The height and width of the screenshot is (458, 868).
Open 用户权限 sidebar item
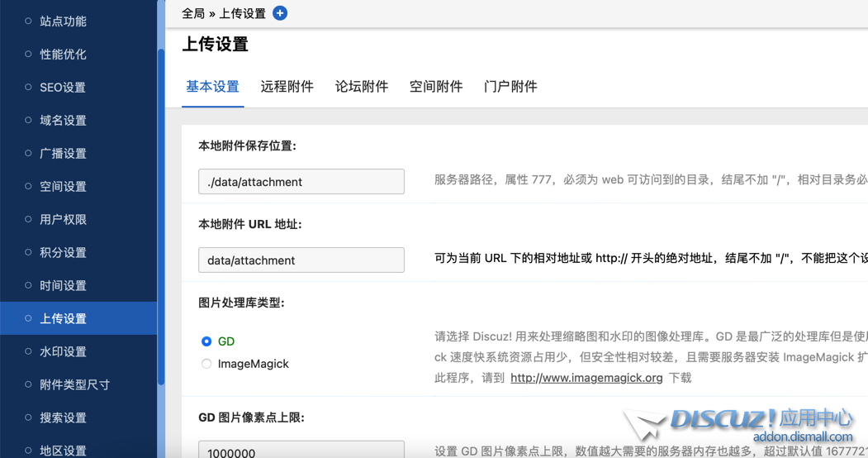[63, 220]
